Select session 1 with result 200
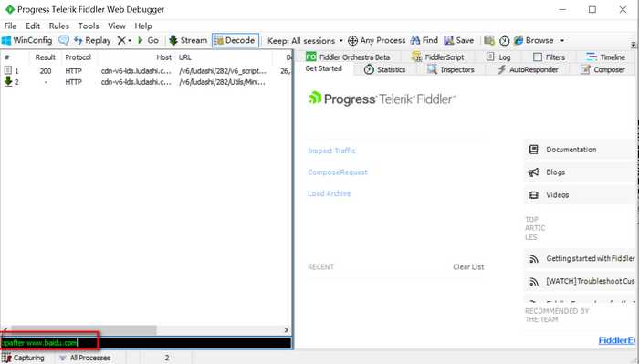The height and width of the screenshot is (364, 639). [146, 71]
